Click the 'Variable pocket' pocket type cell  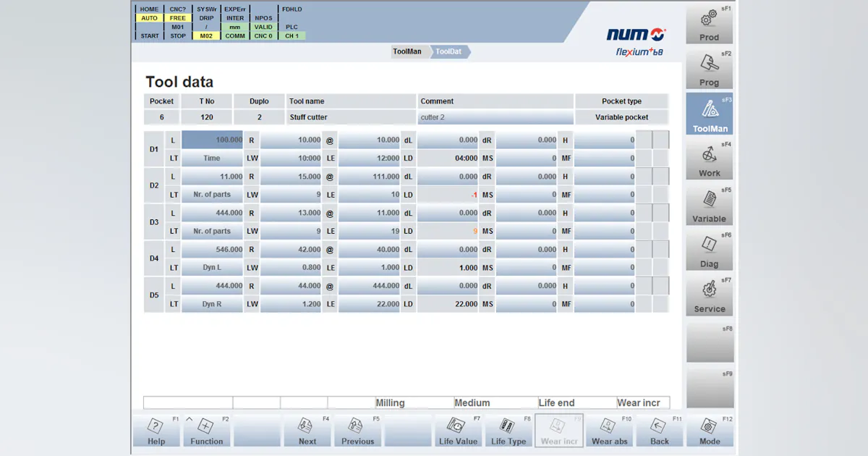[x=621, y=117]
